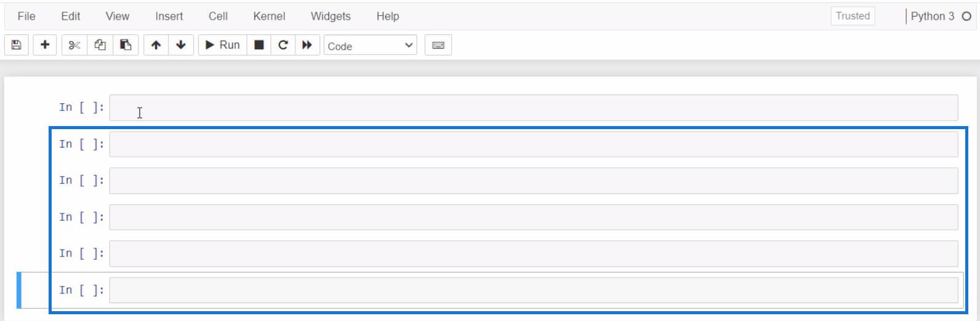
Task: Expand the Code cell type dropdown
Action: coord(370,46)
